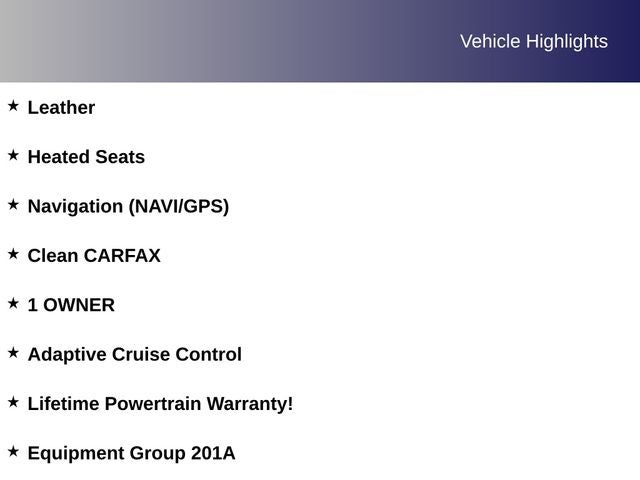Click the star icon beside Leather
This screenshot has width=640, height=480.
(x=13, y=105)
